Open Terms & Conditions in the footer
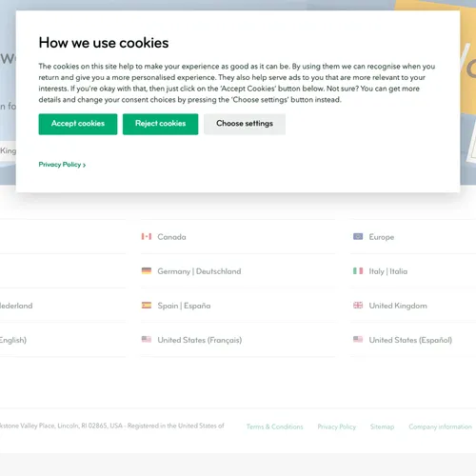This screenshot has height=476, width=476. [x=275, y=426]
